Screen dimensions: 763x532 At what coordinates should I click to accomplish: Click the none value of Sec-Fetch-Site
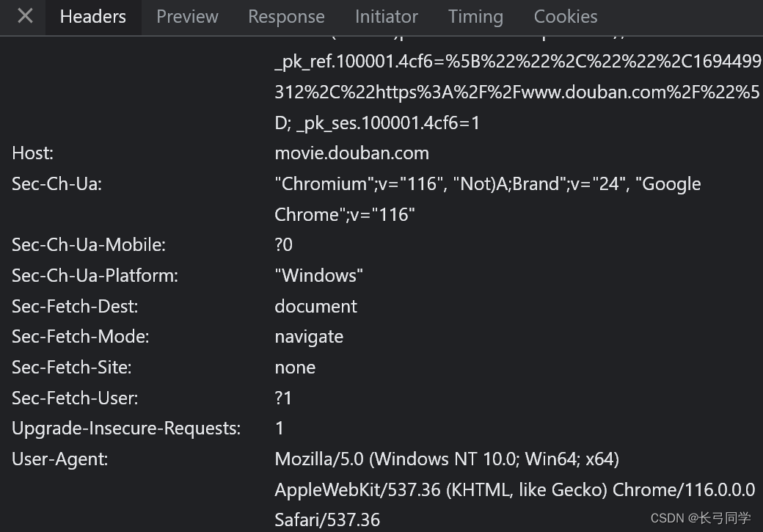(x=295, y=368)
